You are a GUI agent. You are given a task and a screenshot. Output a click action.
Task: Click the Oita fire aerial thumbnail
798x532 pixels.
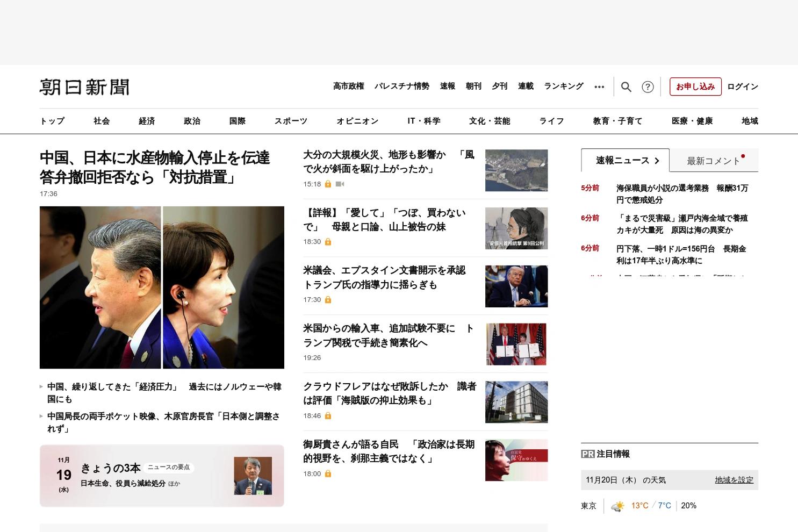coord(516,170)
